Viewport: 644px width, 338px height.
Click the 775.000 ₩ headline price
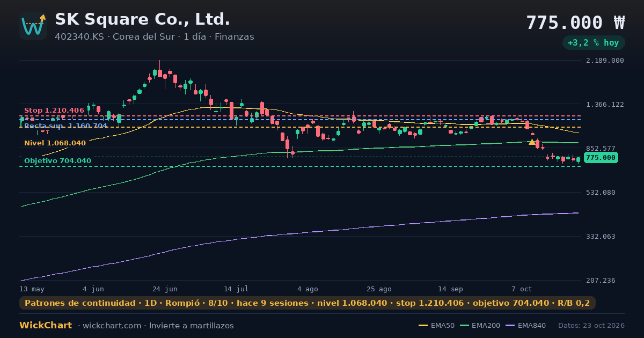(576, 23)
